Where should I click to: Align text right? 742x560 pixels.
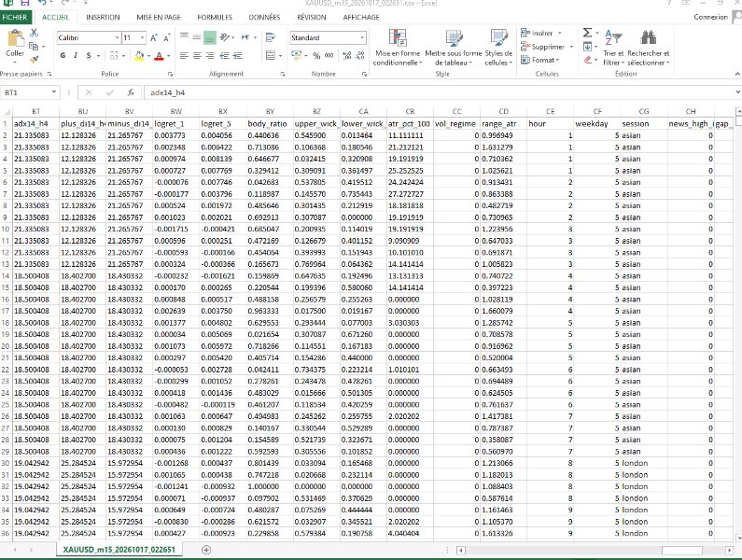(210, 56)
